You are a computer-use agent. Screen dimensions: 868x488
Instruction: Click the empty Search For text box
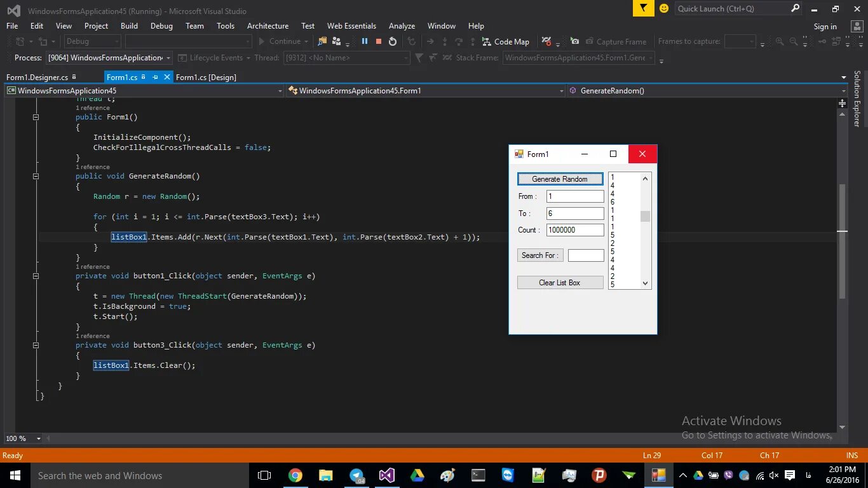[586, 255]
